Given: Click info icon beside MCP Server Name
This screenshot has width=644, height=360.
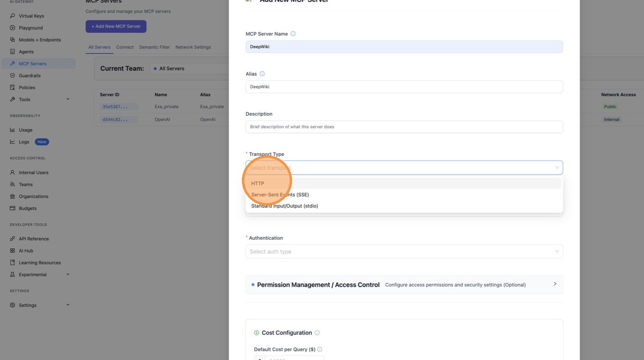Looking at the screenshot, I should tap(293, 34).
